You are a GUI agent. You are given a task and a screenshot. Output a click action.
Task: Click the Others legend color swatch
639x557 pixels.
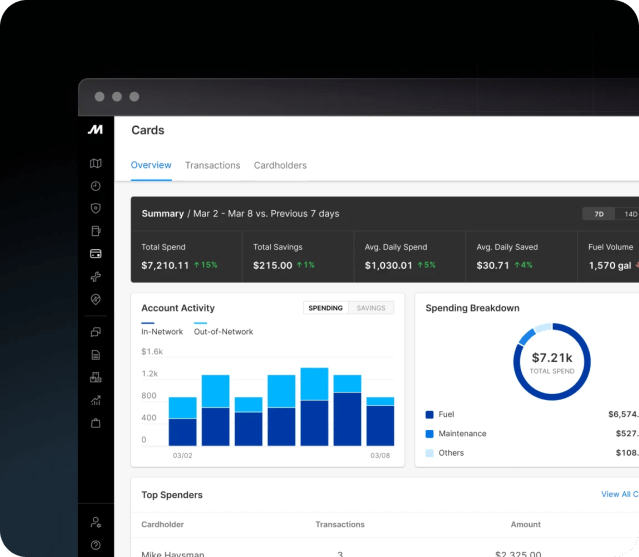click(430, 453)
